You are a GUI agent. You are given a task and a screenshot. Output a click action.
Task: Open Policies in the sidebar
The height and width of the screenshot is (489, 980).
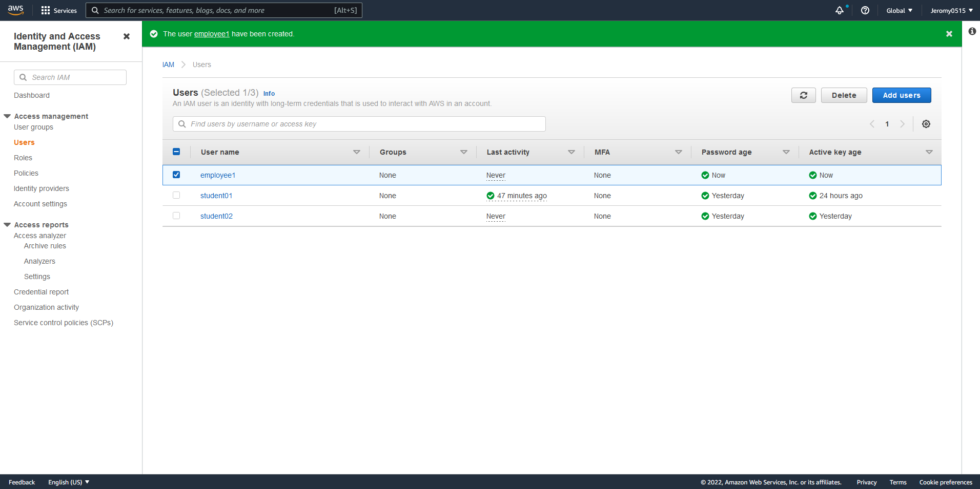point(26,173)
